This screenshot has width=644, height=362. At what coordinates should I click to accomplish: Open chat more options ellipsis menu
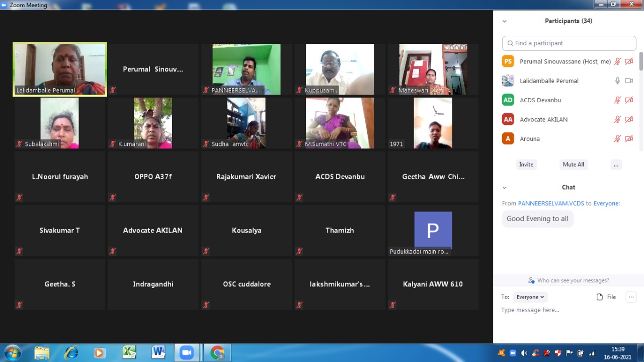click(631, 297)
